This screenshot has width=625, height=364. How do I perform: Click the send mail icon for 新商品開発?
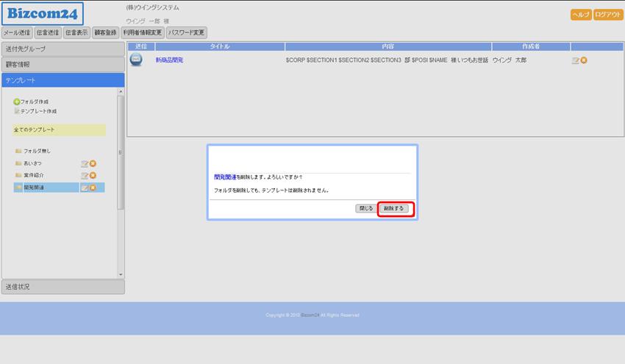pos(136,60)
